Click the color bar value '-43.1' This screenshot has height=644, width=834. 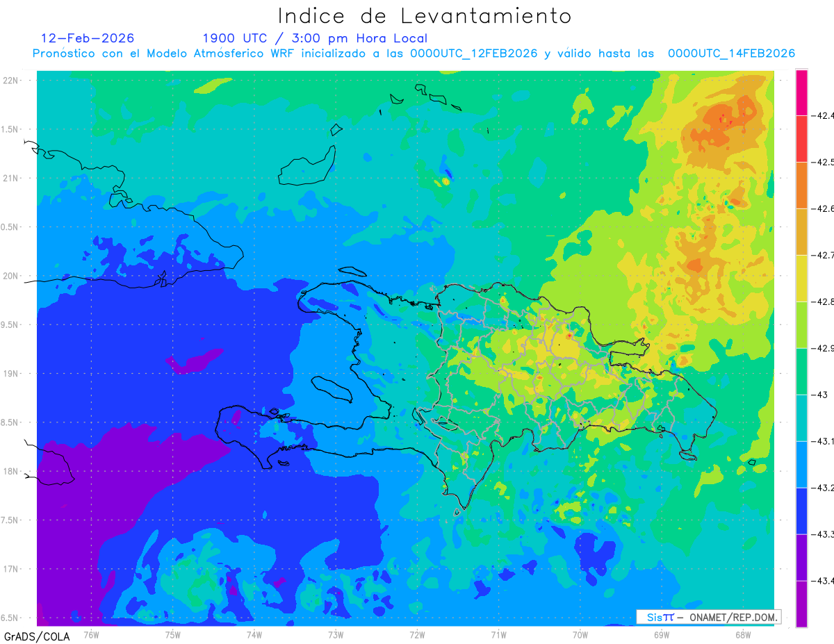coord(821,441)
